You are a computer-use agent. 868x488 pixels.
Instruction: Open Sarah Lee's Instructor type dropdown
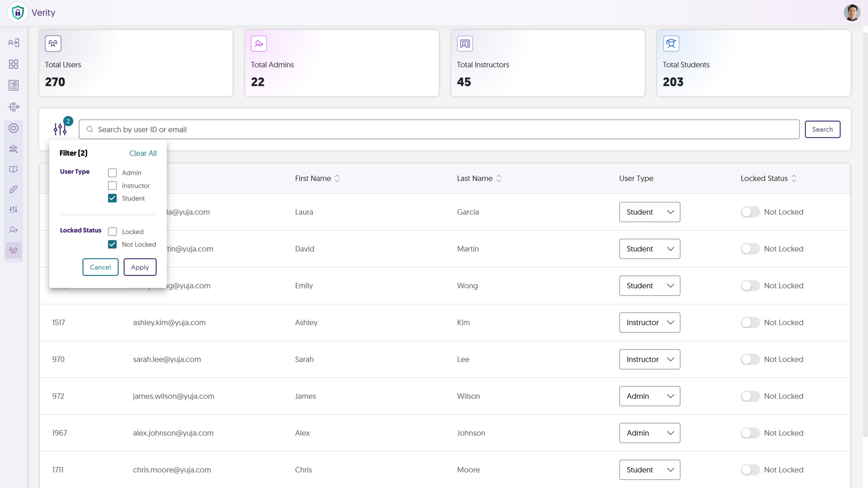click(x=649, y=359)
